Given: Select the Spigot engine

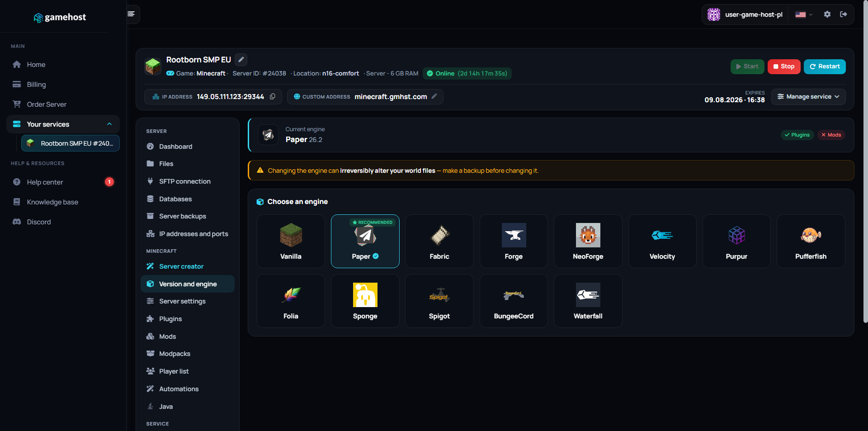Looking at the screenshot, I should [x=439, y=301].
